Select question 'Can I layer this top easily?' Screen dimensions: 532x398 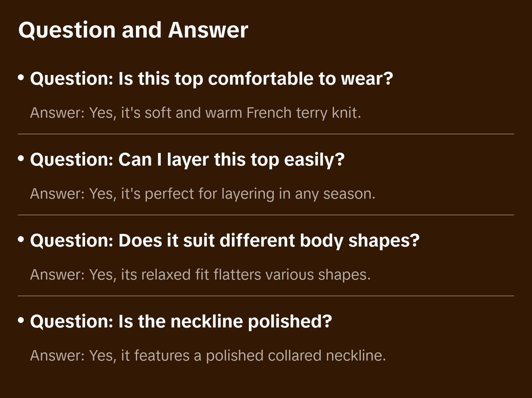tap(187, 159)
